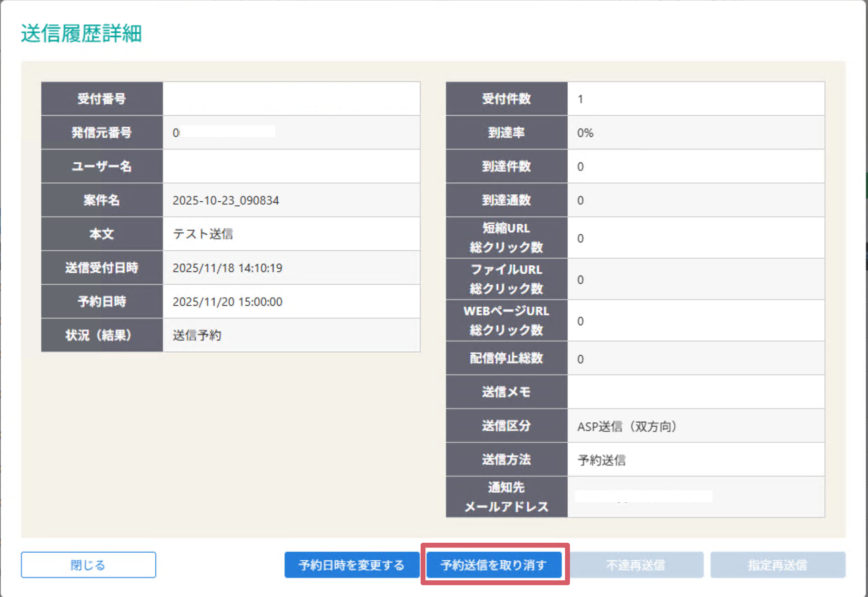Click the 不達再送信 button
868x597 pixels.
pos(636,565)
